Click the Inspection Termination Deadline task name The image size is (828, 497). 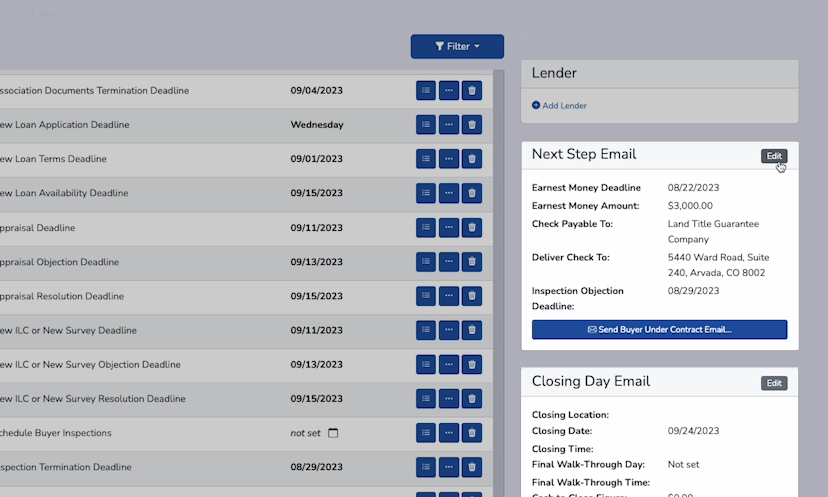point(65,467)
